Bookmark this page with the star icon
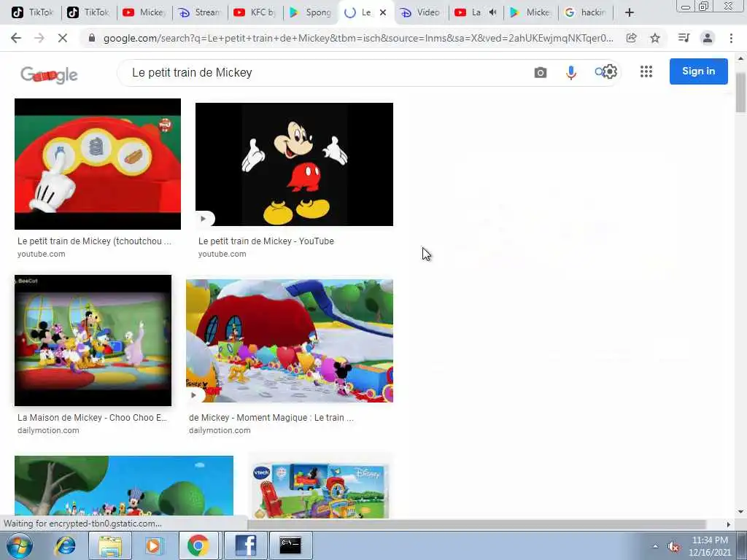This screenshot has height=560, width=747. coord(655,38)
